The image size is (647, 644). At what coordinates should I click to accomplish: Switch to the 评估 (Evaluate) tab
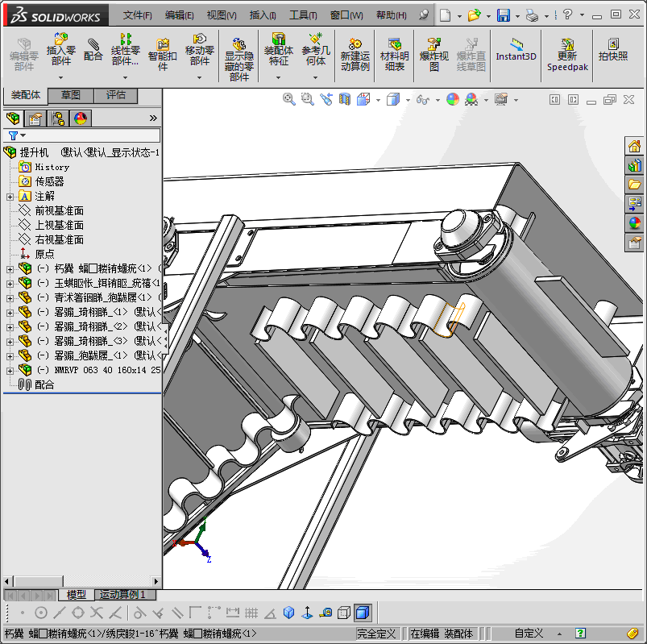tap(115, 95)
